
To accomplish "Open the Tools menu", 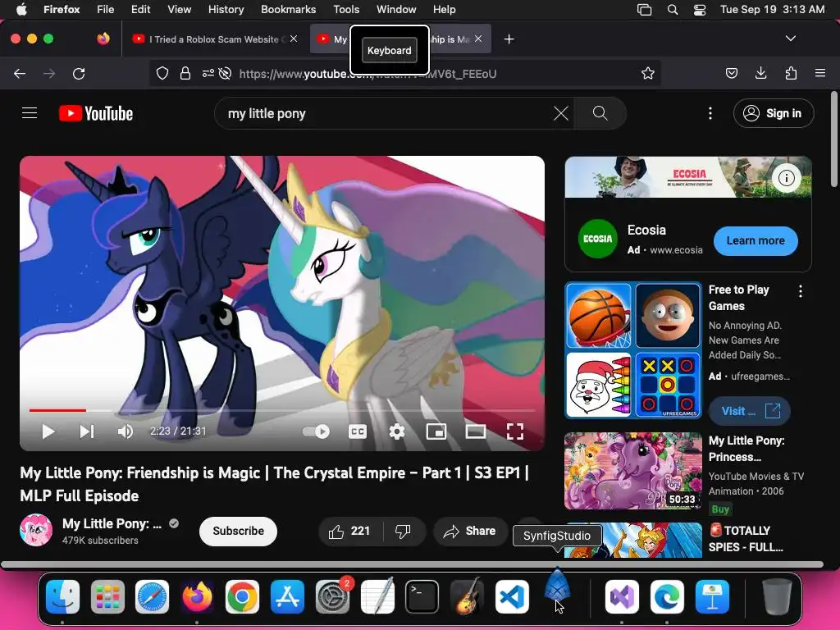I will pyautogui.click(x=346, y=9).
